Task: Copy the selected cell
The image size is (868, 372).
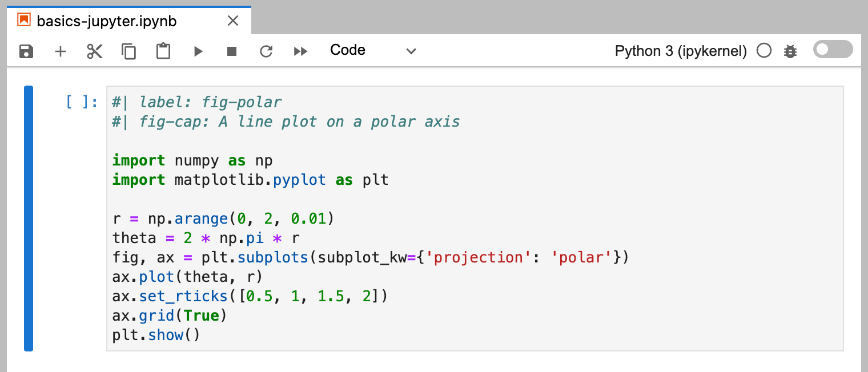Action: coord(129,51)
